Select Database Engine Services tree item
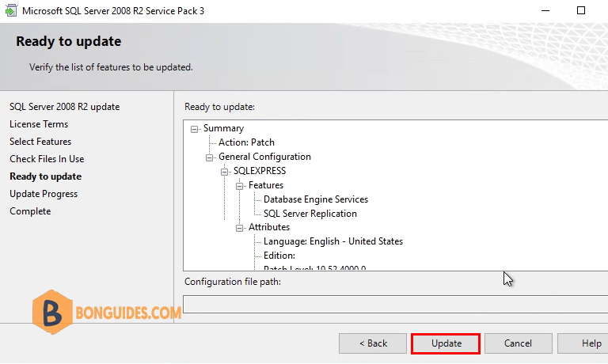The height and width of the screenshot is (364, 608). (x=316, y=199)
